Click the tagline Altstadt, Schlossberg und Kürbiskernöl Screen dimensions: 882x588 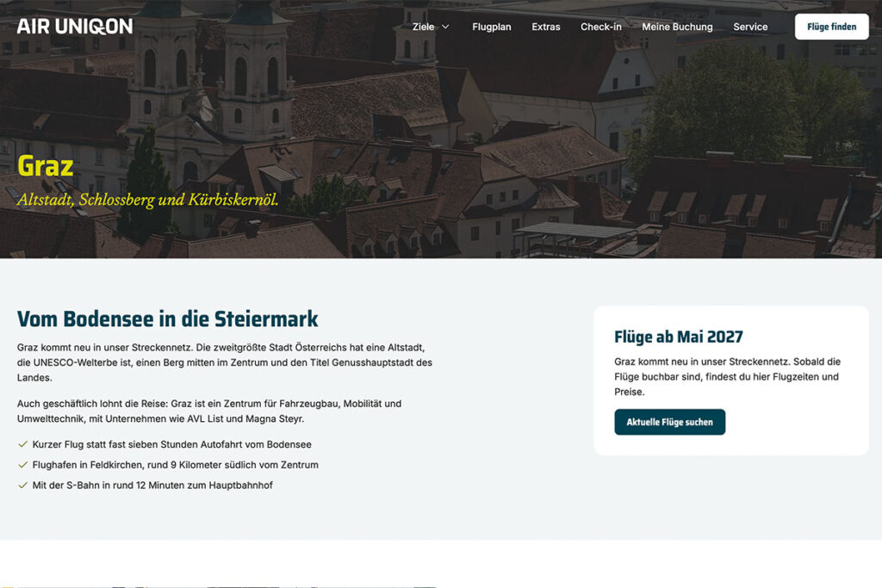tap(147, 200)
